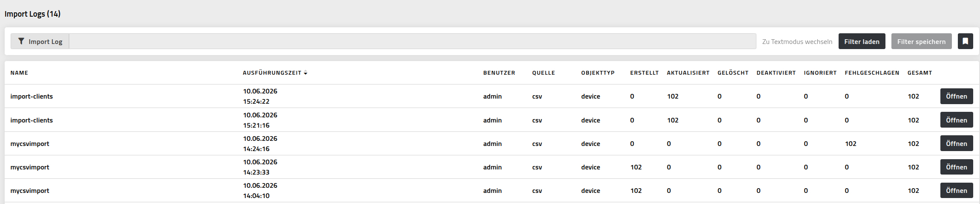The height and width of the screenshot is (204, 980).
Task: Click Filter laden button
Action: click(862, 41)
